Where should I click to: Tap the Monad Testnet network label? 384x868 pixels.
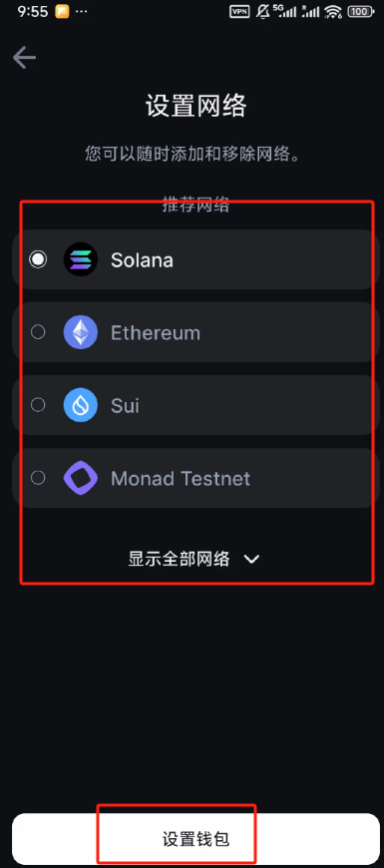pyautogui.click(x=181, y=478)
